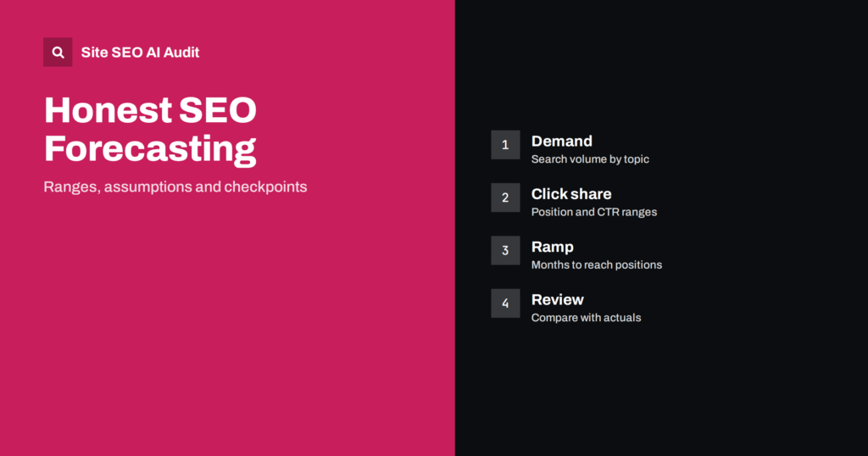Click the magnifying glass search icon
Viewport: 868px width, 456px height.
[58, 52]
